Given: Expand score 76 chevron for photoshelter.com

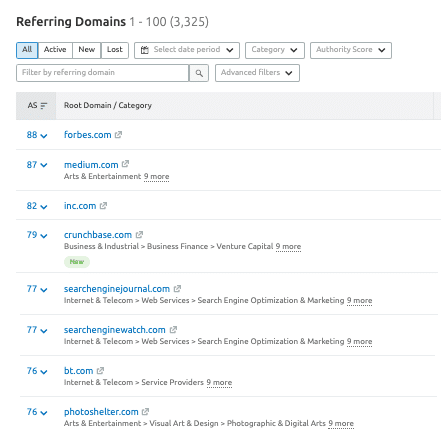Looking at the screenshot, I should [44, 413].
